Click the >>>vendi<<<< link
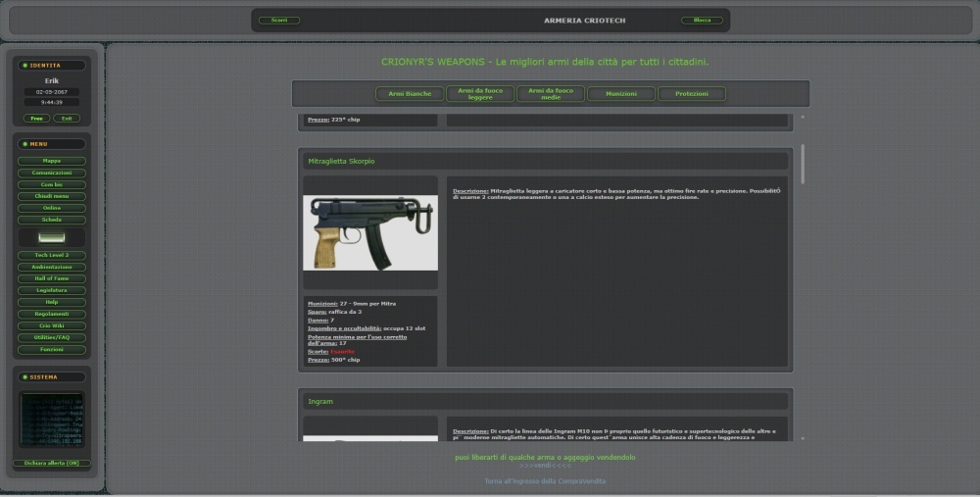980x497 pixels. coord(545,465)
